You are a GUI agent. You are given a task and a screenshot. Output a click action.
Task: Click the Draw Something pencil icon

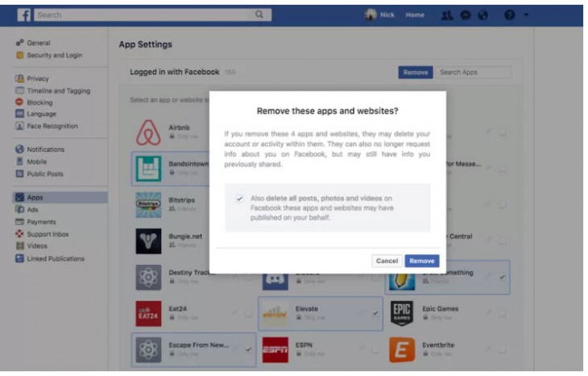[402, 282]
